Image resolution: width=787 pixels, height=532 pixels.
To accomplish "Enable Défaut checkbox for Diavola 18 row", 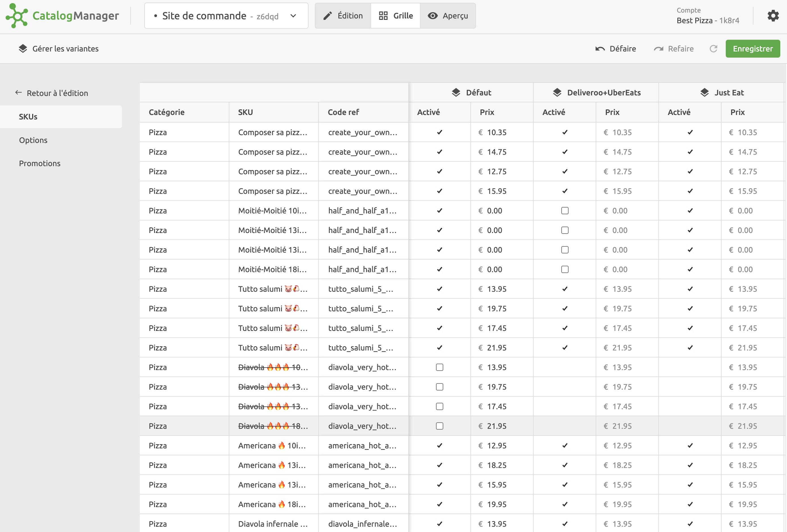I will (x=439, y=426).
